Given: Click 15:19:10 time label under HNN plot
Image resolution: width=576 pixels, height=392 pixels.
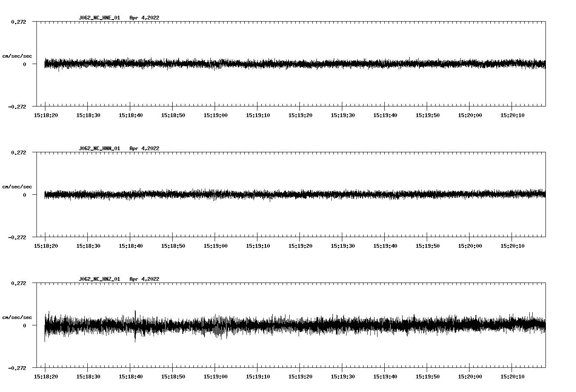Looking at the screenshot, I should 258,246.
